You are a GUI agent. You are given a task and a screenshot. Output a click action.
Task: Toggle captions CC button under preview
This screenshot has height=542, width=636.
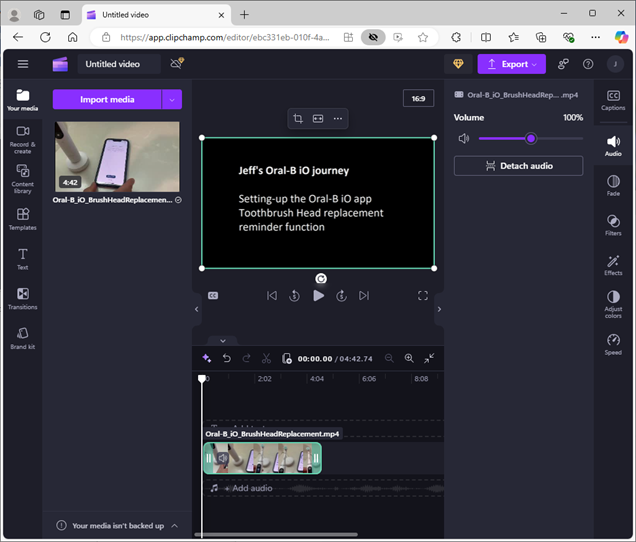point(213,296)
